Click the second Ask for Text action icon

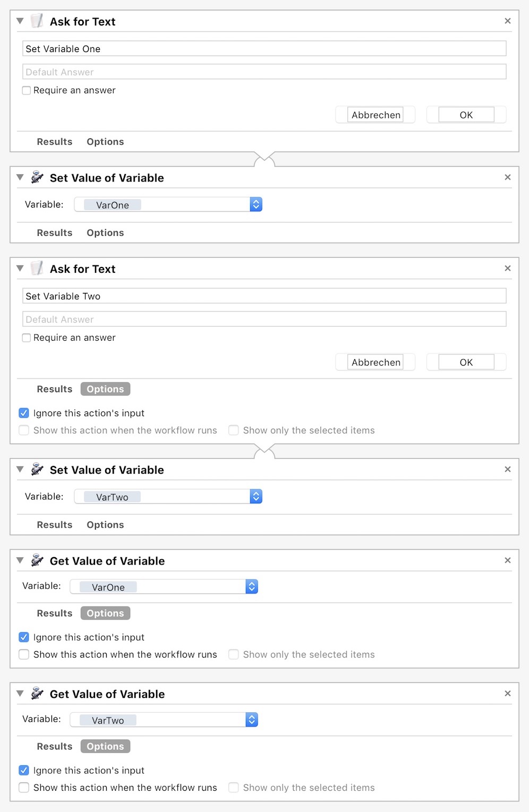37,269
